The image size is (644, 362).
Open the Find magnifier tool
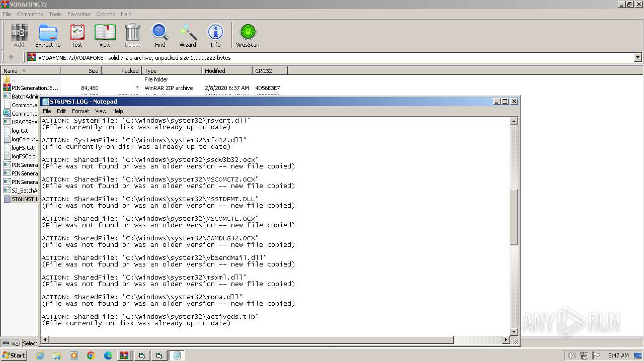click(160, 36)
